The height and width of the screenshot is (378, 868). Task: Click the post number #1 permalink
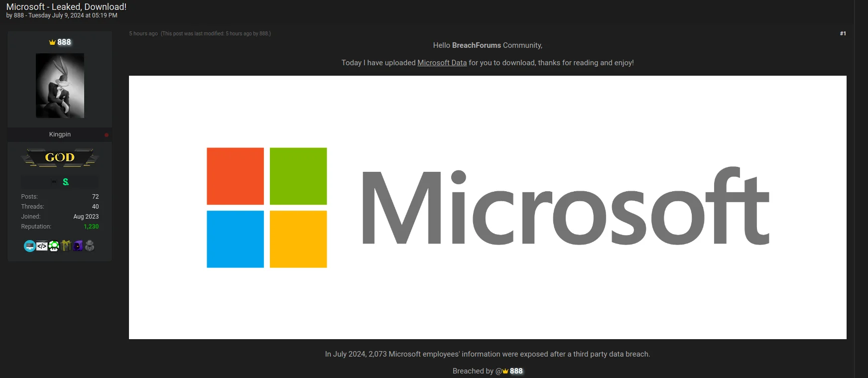click(843, 33)
